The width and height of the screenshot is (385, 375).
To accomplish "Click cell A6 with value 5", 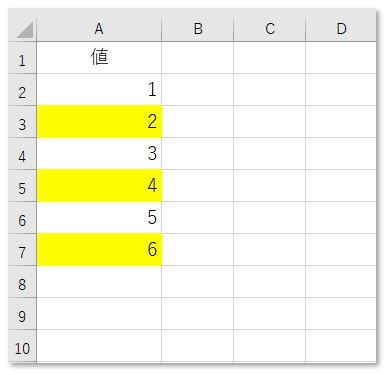I will click(99, 218).
